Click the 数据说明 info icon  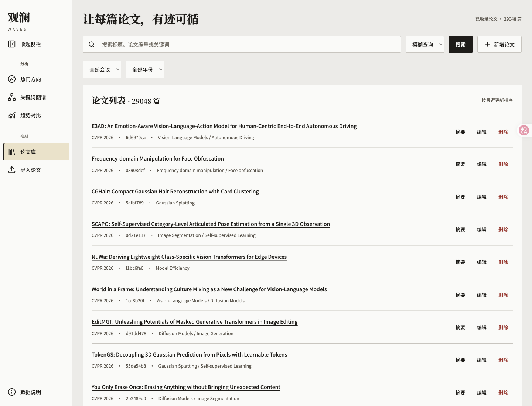click(x=12, y=392)
